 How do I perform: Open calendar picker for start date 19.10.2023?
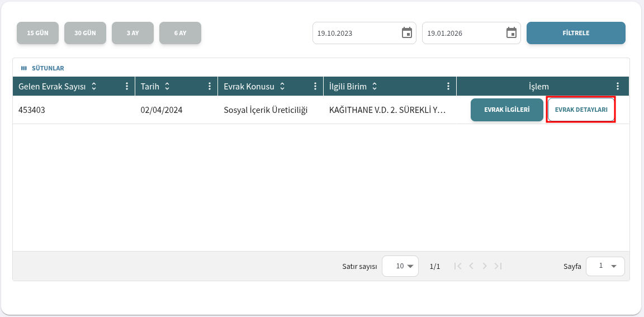(x=406, y=33)
